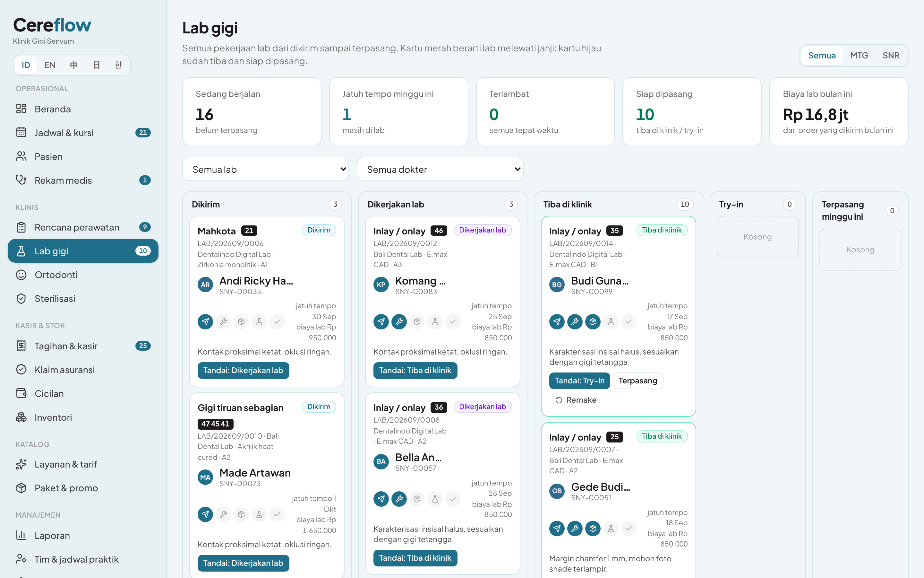
Task: Click patient name Andi Ricky Ha…
Action: pos(256,281)
